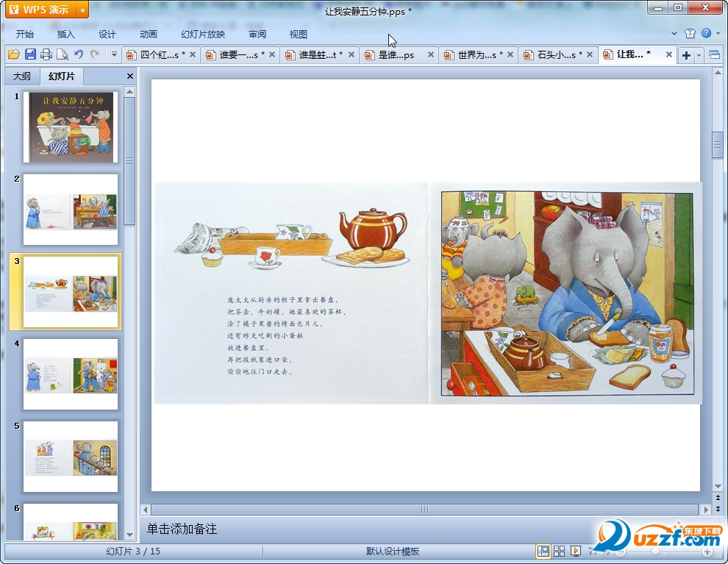Close the active 让我... document tab
The height and width of the screenshot is (564, 728).
[669, 54]
